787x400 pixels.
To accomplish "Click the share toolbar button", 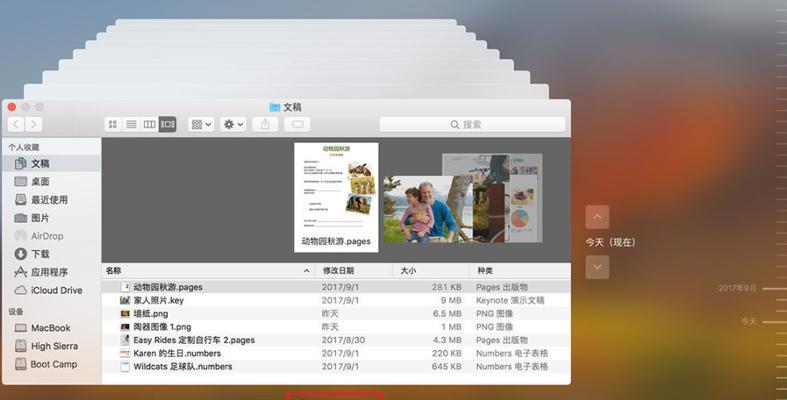I will click(265, 124).
